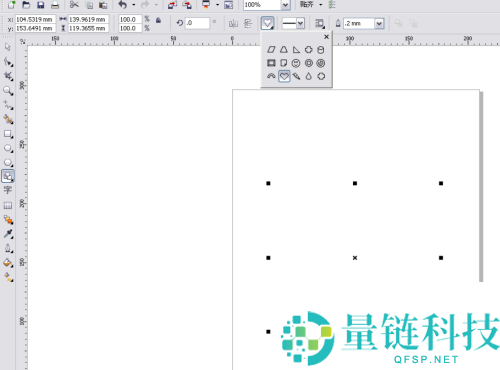Copy the selection via the copy icon
The width and height of the screenshot is (500, 370).
[x=89, y=5]
